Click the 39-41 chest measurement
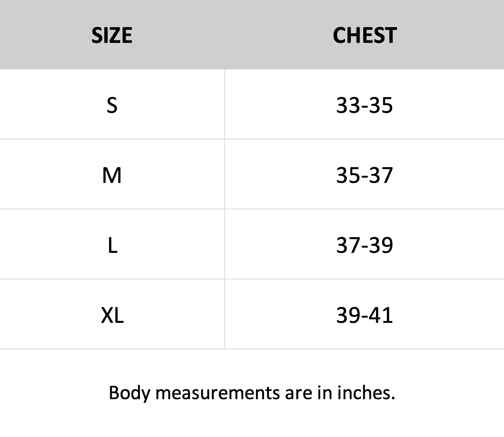The height and width of the screenshot is (437, 504). click(x=364, y=315)
